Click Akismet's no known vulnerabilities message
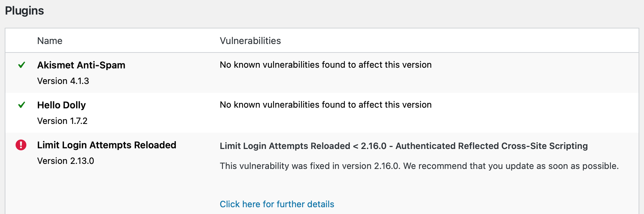The image size is (644, 214). pos(325,65)
